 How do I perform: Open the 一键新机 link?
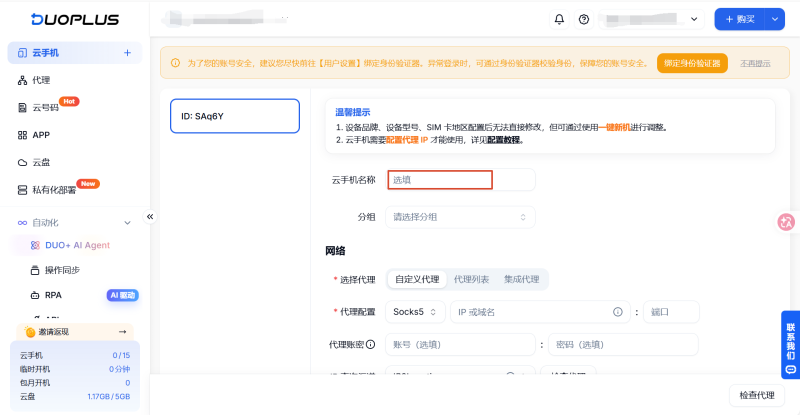coord(614,127)
